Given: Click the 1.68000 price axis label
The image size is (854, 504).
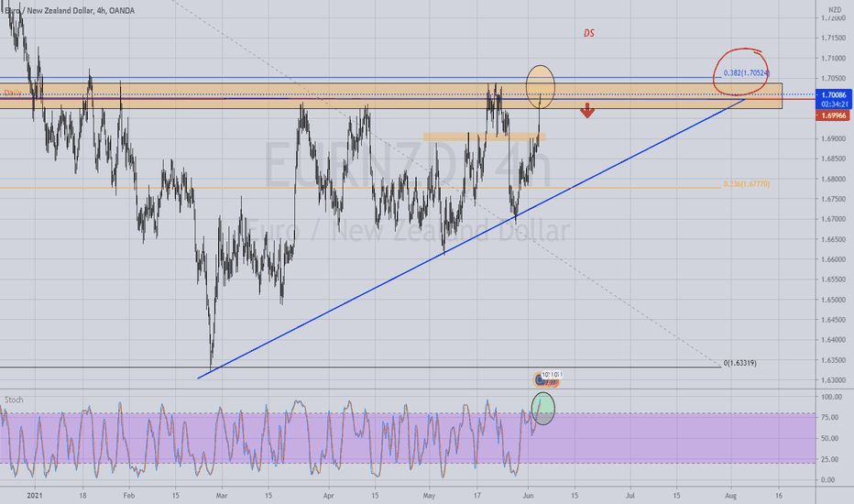Looking at the screenshot, I should point(833,179).
